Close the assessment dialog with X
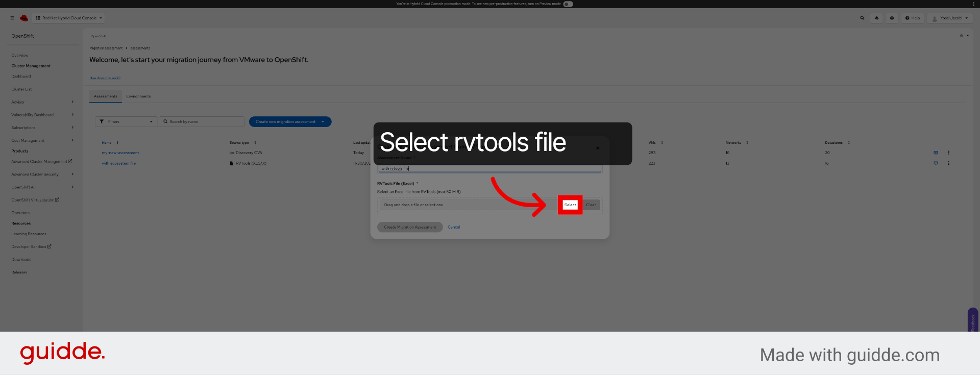The image size is (980, 375). 598,148
